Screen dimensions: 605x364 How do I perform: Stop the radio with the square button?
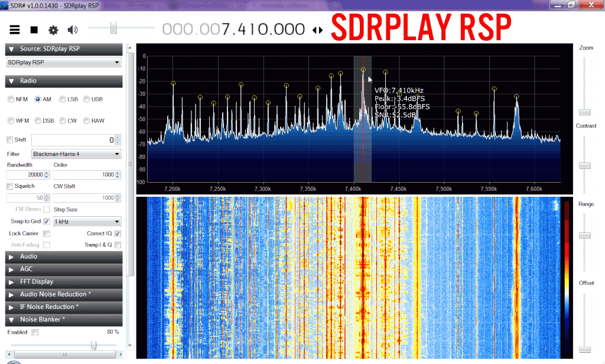pyautogui.click(x=34, y=30)
